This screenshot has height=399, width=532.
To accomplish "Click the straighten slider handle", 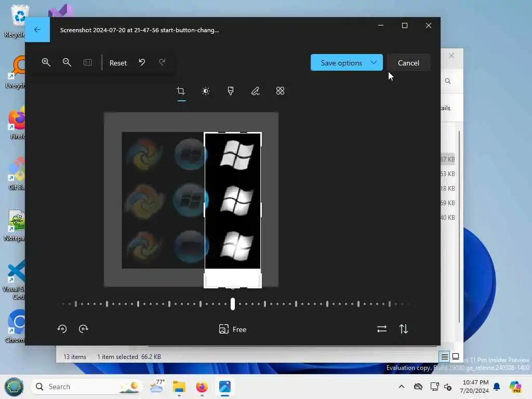I will [x=233, y=304].
